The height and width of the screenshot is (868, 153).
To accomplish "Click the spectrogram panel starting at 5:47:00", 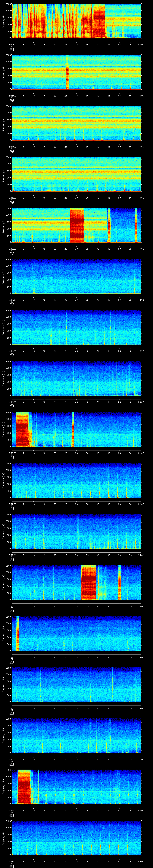I will (x=76, y=276).
